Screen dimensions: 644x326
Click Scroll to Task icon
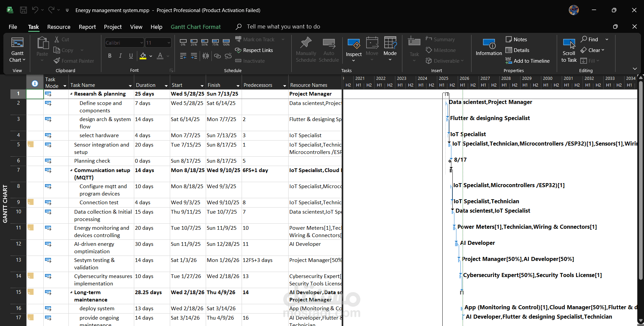point(569,44)
